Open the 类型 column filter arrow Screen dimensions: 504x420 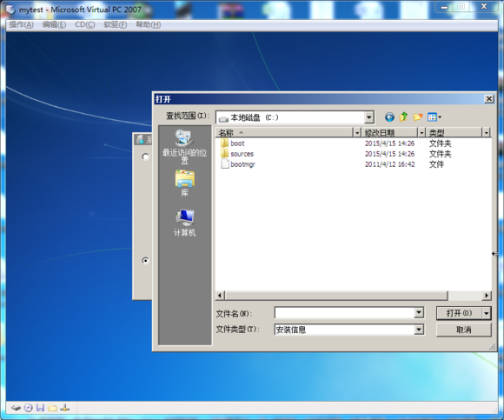(487, 132)
